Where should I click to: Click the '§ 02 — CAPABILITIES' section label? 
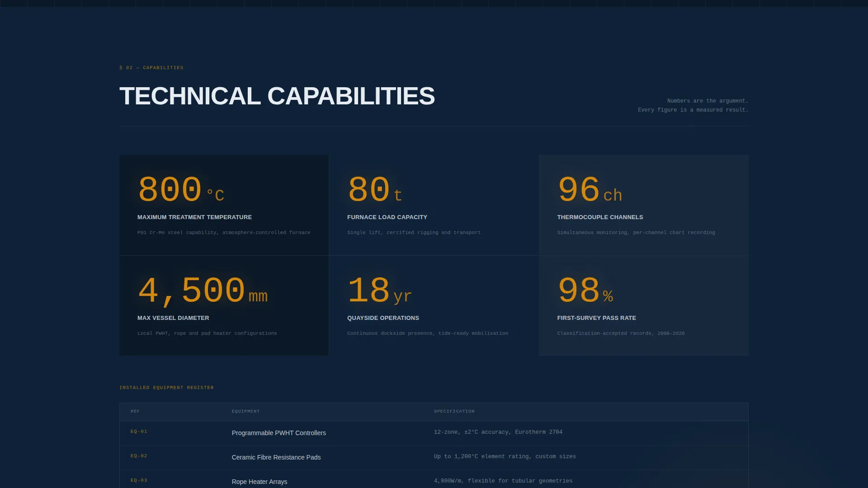tap(151, 68)
